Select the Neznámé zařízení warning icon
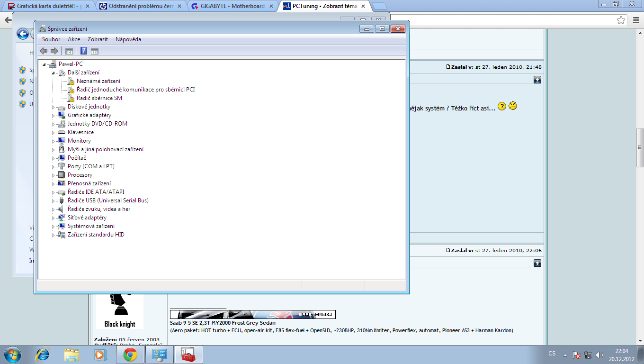Screen dimensions: 644x364 coord(71,81)
